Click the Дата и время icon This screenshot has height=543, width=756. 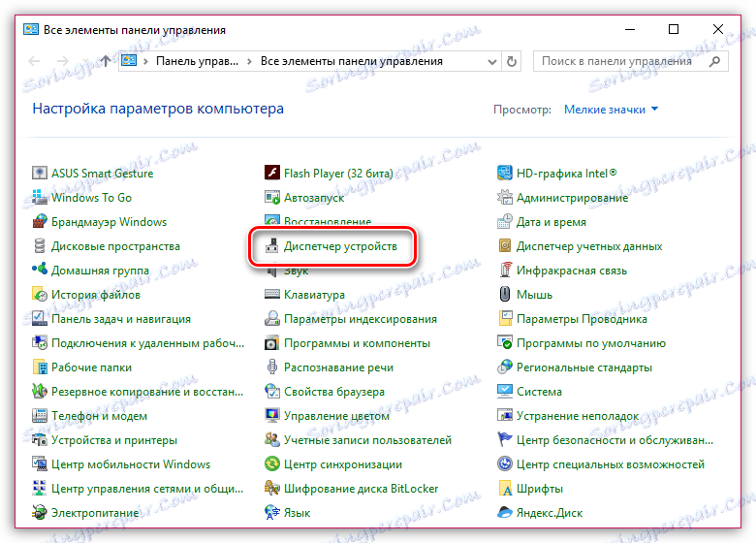point(505,222)
